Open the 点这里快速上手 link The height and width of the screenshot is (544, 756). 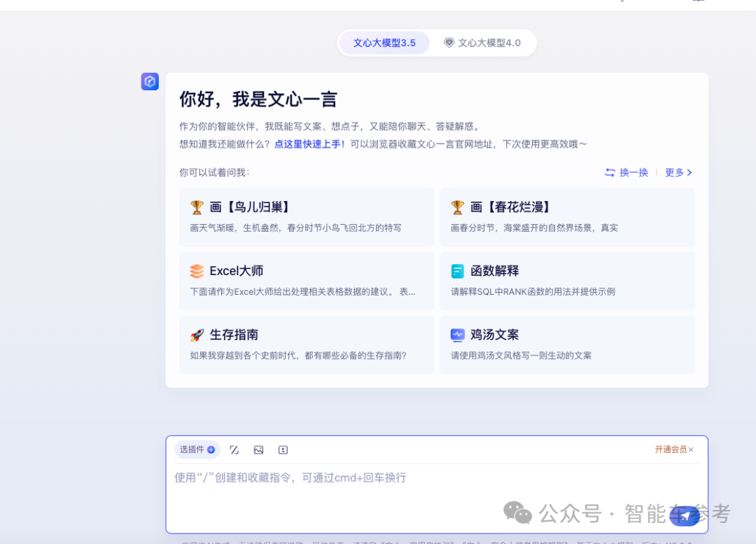point(309,144)
